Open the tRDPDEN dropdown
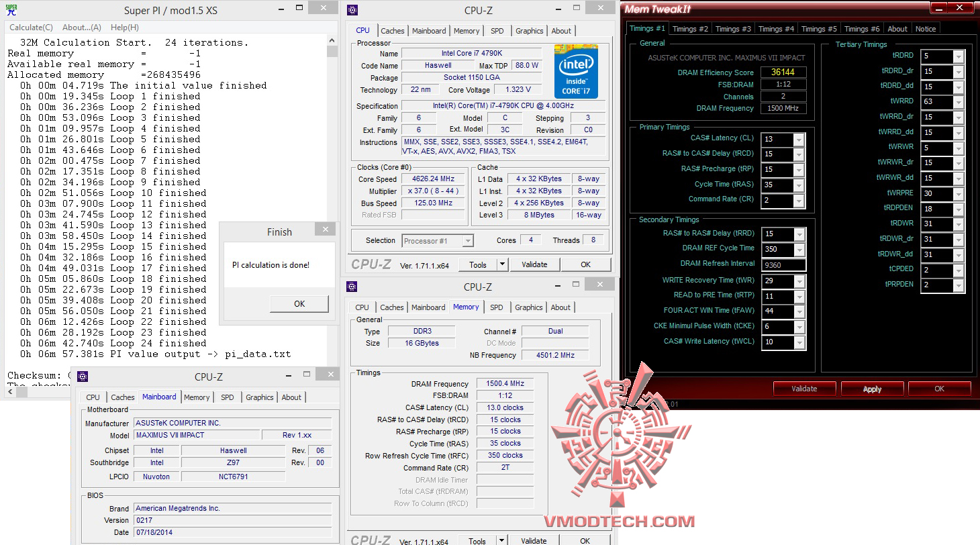Viewport: 980px width, 545px height. click(x=959, y=209)
